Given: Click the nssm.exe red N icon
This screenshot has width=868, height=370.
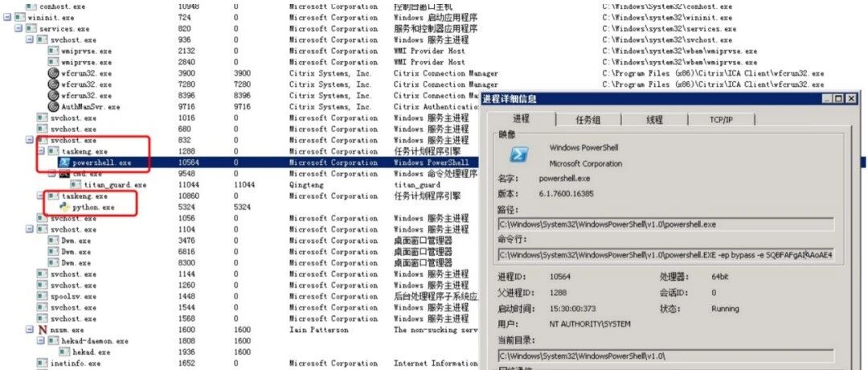Looking at the screenshot, I should (42, 330).
